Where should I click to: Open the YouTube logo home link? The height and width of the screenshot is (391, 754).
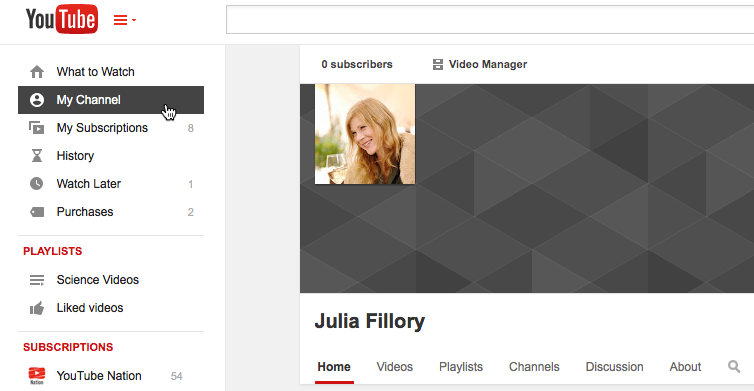click(x=62, y=19)
